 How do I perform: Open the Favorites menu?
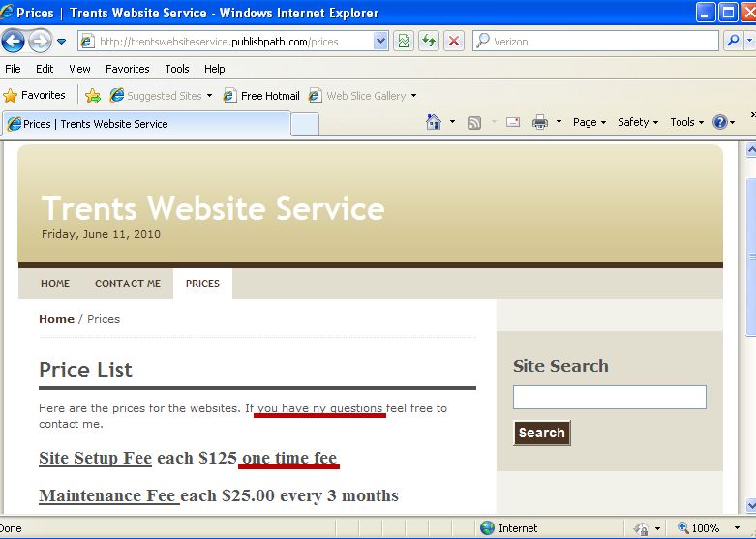point(127,69)
